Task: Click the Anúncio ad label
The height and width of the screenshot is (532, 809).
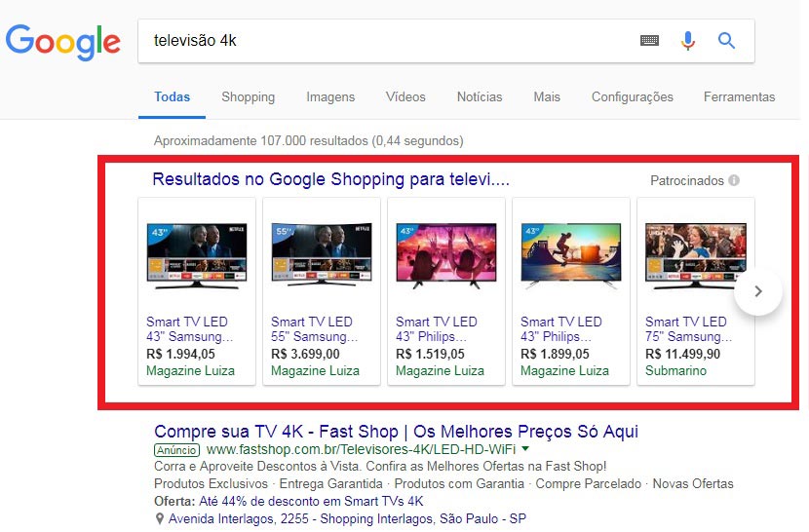Action: (176, 450)
